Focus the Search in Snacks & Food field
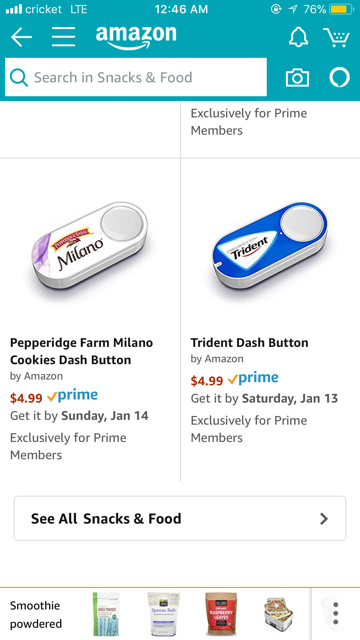The image size is (360, 640). [136, 77]
